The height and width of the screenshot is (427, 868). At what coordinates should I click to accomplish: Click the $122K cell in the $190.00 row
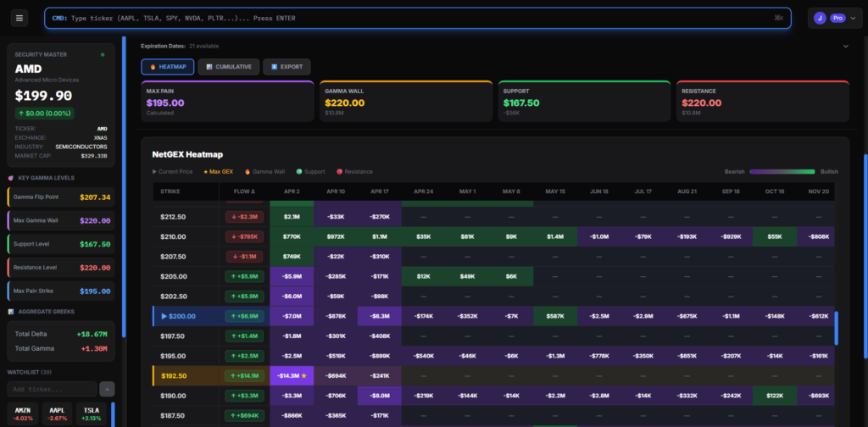point(775,396)
